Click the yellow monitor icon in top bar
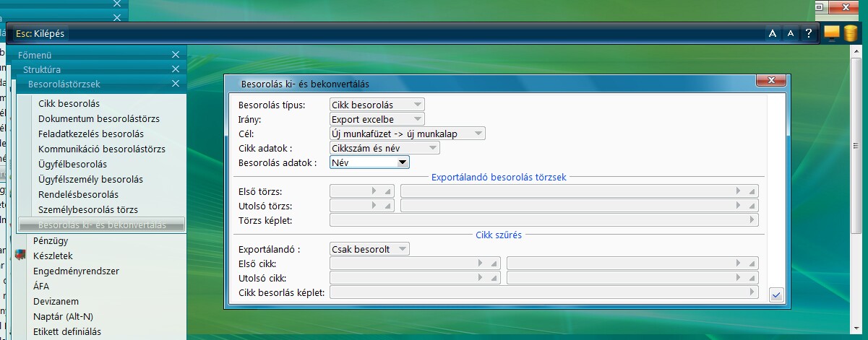Viewport: 868px width, 340px height. point(832,33)
